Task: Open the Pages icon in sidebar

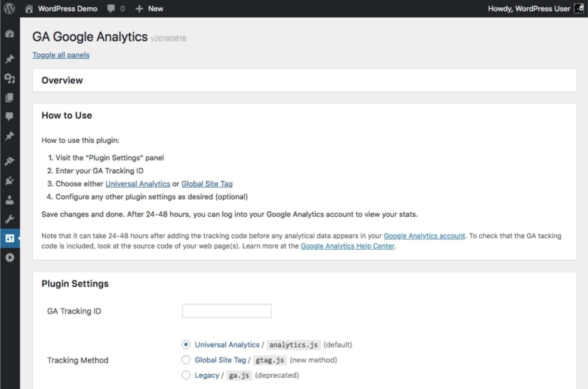Action: point(9,97)
